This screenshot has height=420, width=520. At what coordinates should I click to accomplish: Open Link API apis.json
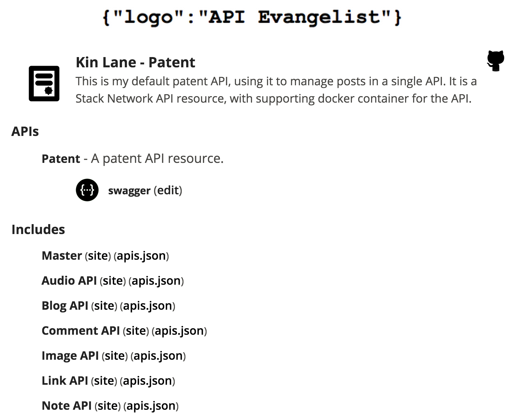tap(148, 381)
